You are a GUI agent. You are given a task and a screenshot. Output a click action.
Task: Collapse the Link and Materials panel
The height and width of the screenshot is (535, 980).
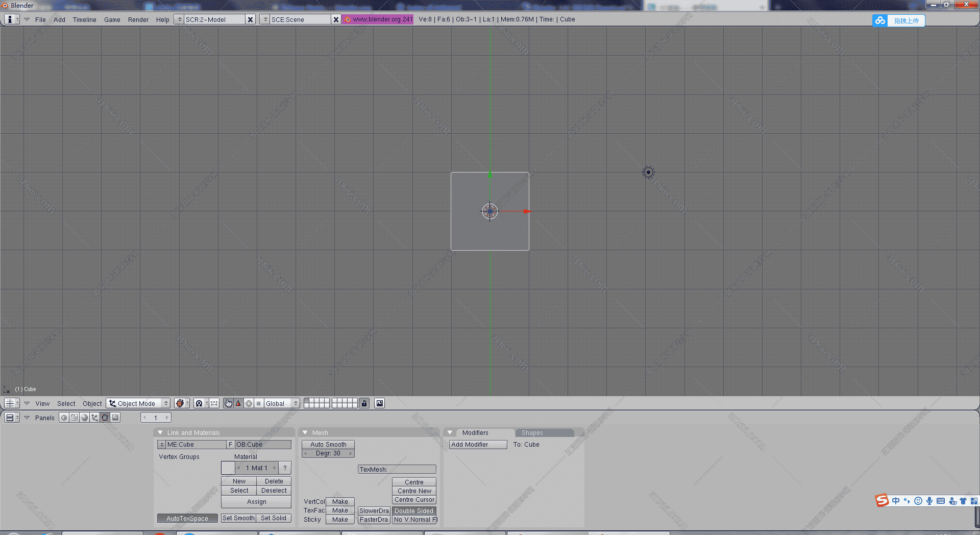point(160,432)
